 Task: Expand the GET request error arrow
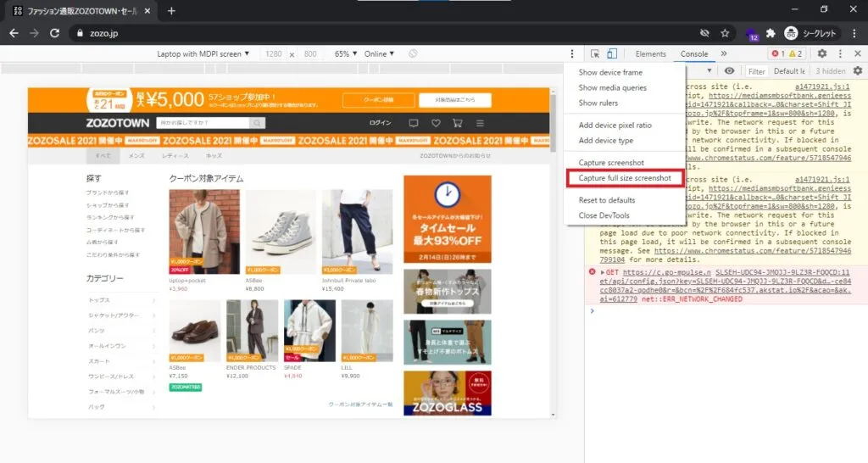[603, 272]
